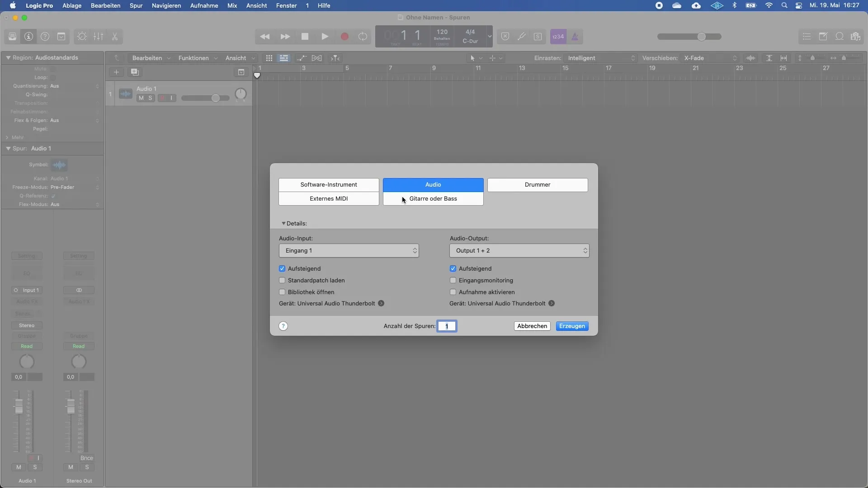Enable Aufnahme aktivieren checkbox

click(x=453, y=292)
